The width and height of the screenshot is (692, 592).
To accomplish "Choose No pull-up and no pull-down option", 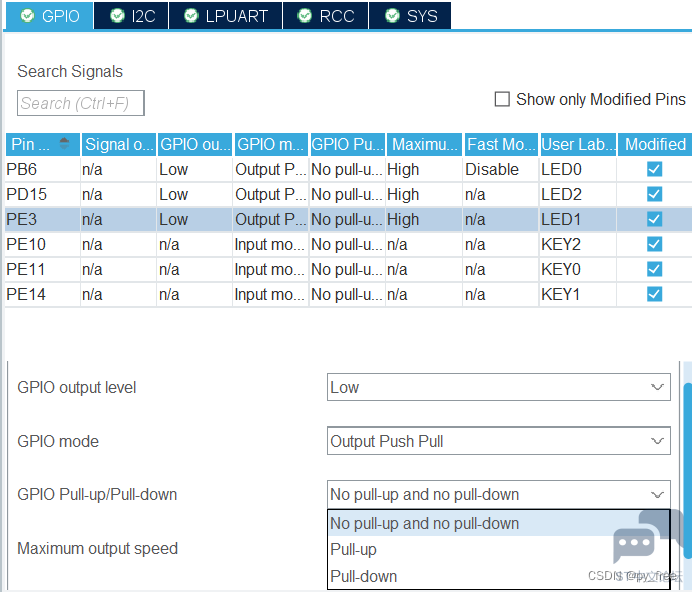I will coord(499,524).
